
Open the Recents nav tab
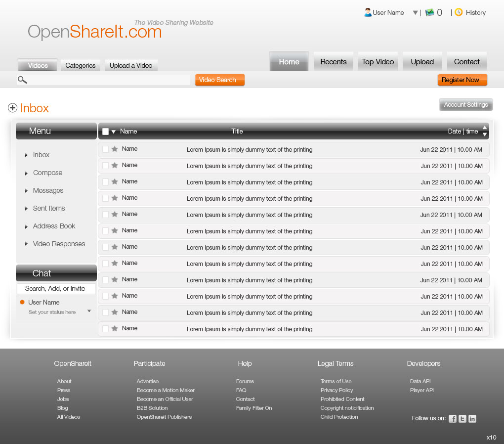(334, 61)
